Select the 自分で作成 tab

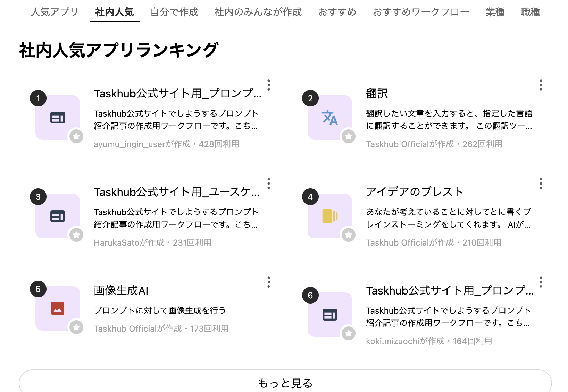tap(174, 12)
